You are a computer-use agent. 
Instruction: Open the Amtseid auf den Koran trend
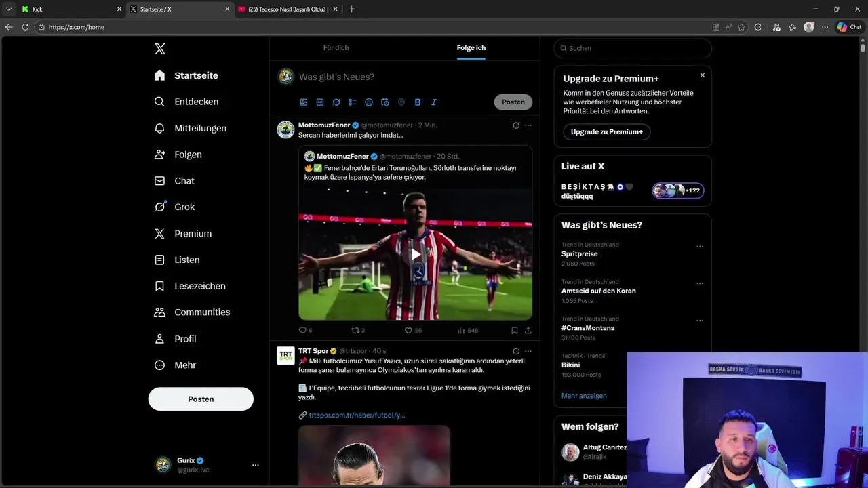[x=599, y=291]
